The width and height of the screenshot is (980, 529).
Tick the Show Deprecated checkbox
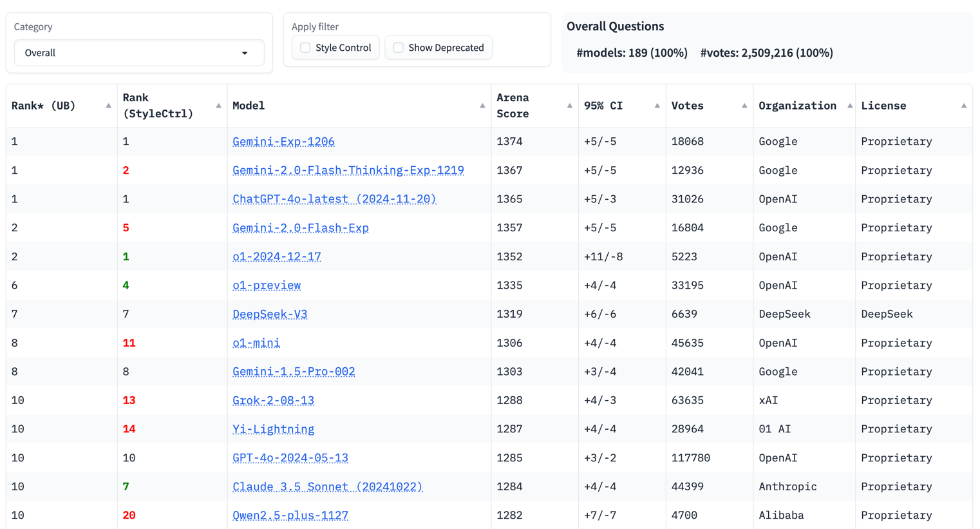(398, 48)
